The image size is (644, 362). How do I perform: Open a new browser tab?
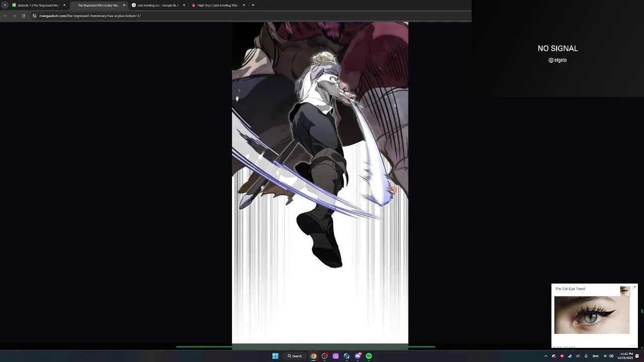coord(253,5)
